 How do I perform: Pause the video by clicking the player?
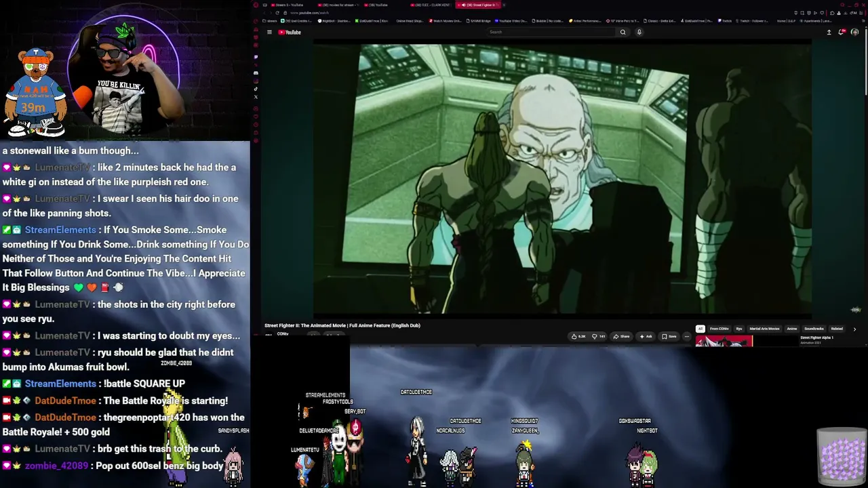[x=562, y=179]
